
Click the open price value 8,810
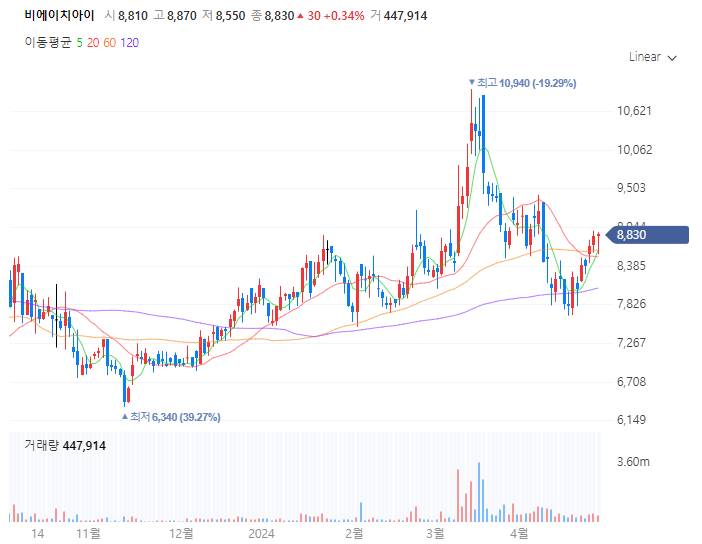click(x=133, y=16)
